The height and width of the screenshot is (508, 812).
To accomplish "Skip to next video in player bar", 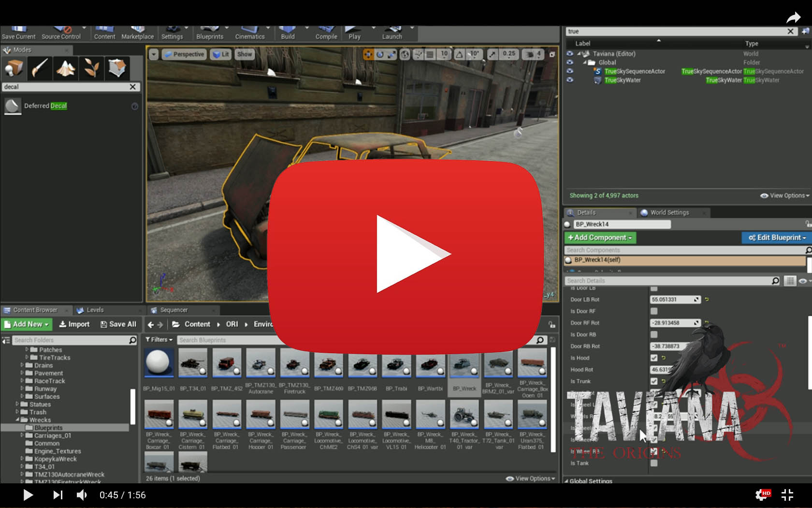I will click(58, 495).
